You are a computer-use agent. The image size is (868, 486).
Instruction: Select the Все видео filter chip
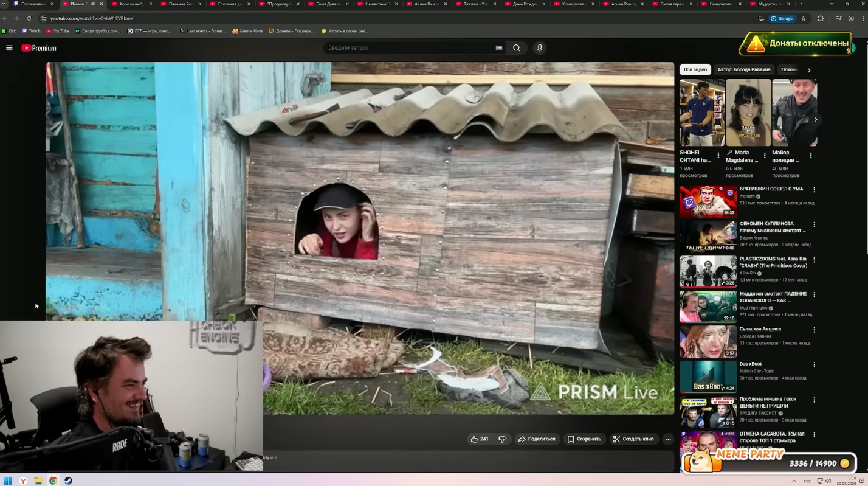(x=695, y=69)
